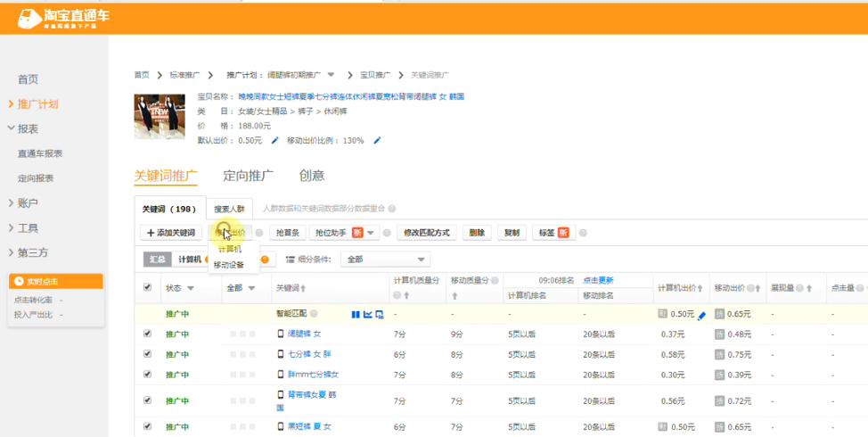Uncheck the checkbox for 七分裤 女 胖 row
The width and height of the screenshot is (868, 437).
147,354
